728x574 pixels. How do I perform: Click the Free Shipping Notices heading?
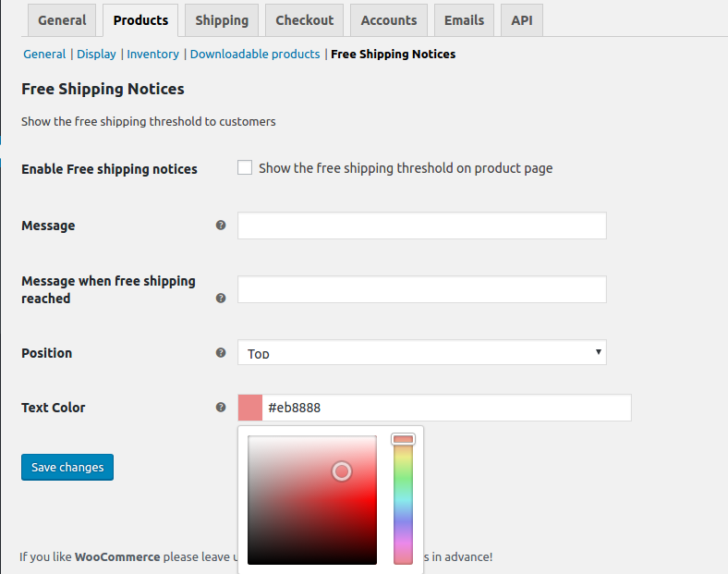click(x=103, y=89)
